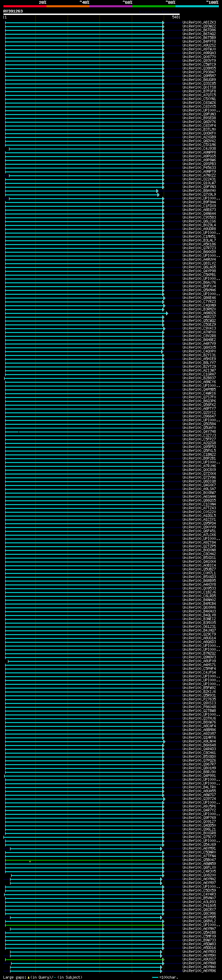
Task: Click the red 20% identity legend segment
Action: pos(25,7)
